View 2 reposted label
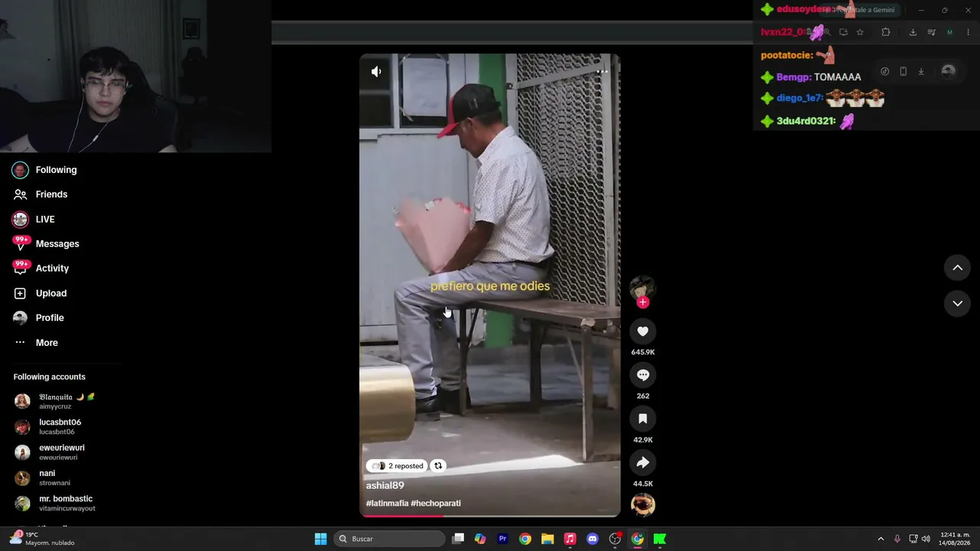Image resolution: width=980 pixels, height=551 pixels. click(397, 465)
